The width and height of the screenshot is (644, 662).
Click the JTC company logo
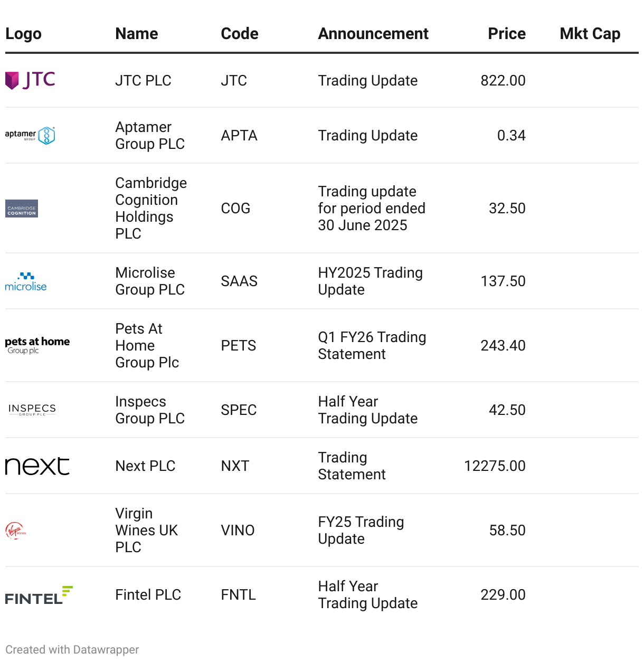click(x=30, y=80)
